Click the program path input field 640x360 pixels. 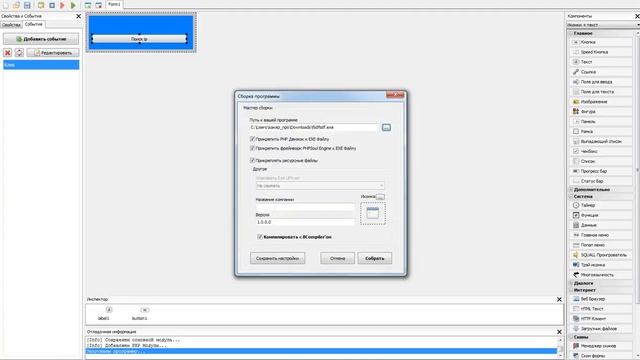(x=314, y=127)
